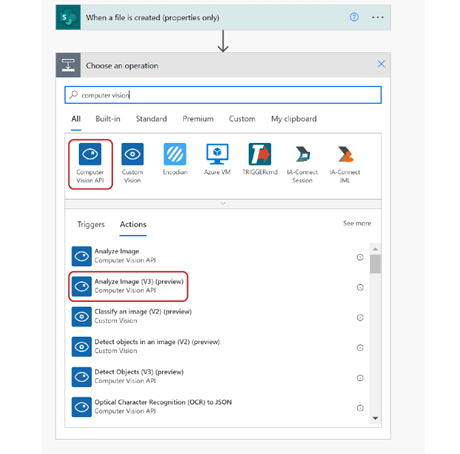Select the Custom Vision connector
Screen dimensions: 460x454
pos(132,164)
